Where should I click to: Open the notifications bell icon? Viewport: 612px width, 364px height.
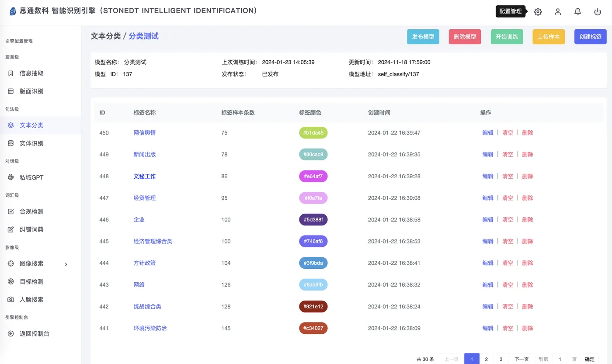(x=577, y=12)
